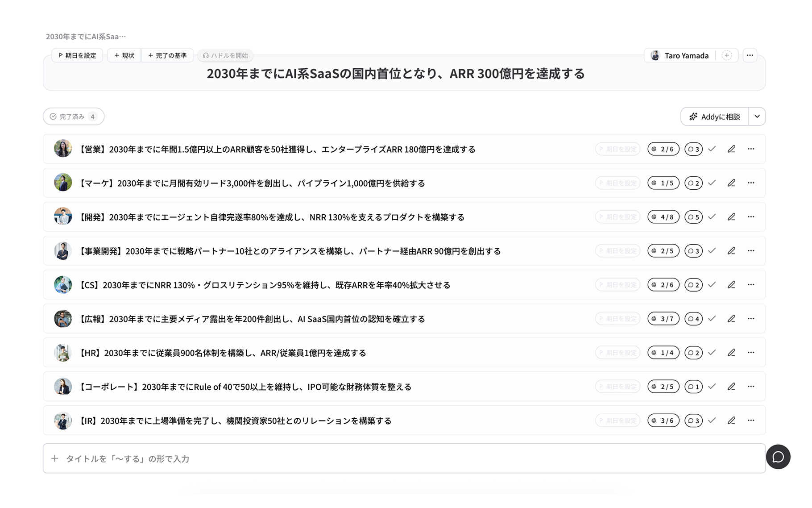Click pencil icon on 【開発】 row
The image size is (812, 508).
[x=731, y=217]
